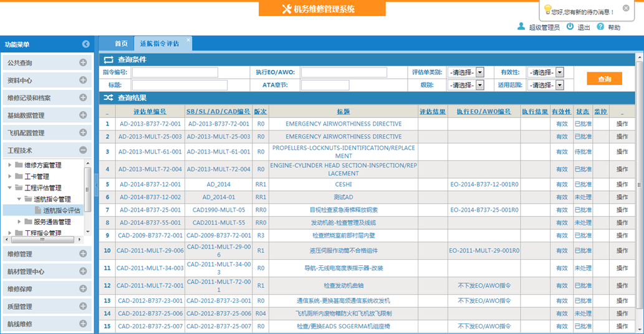The height and width of the screenshot is (334, 644).
Task: Click the 查询条件 section icon
Action: [x=108, y=60]
